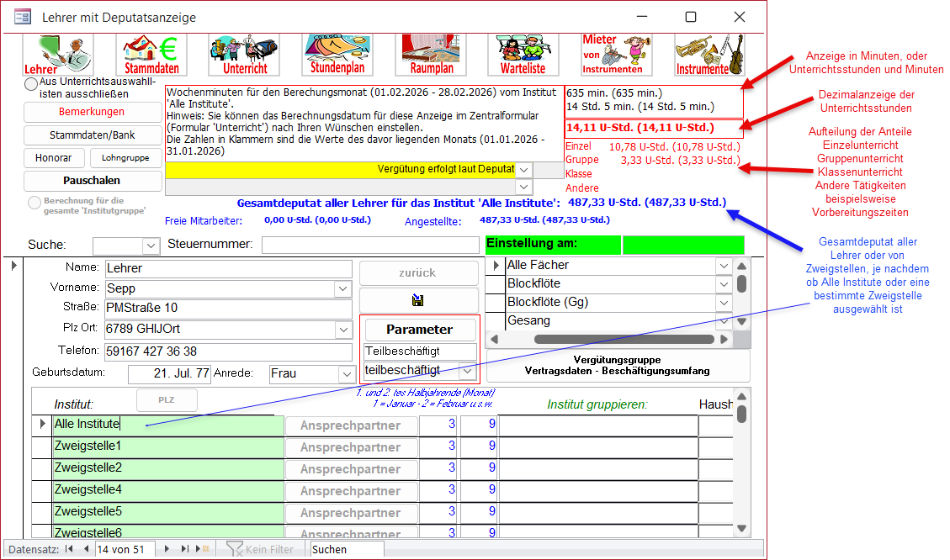Toggle 'Aus Unterrichtsauswahllisten ausschließen' radio button
The width and height of the screenshot is (950, 560).
click(31, 84)
